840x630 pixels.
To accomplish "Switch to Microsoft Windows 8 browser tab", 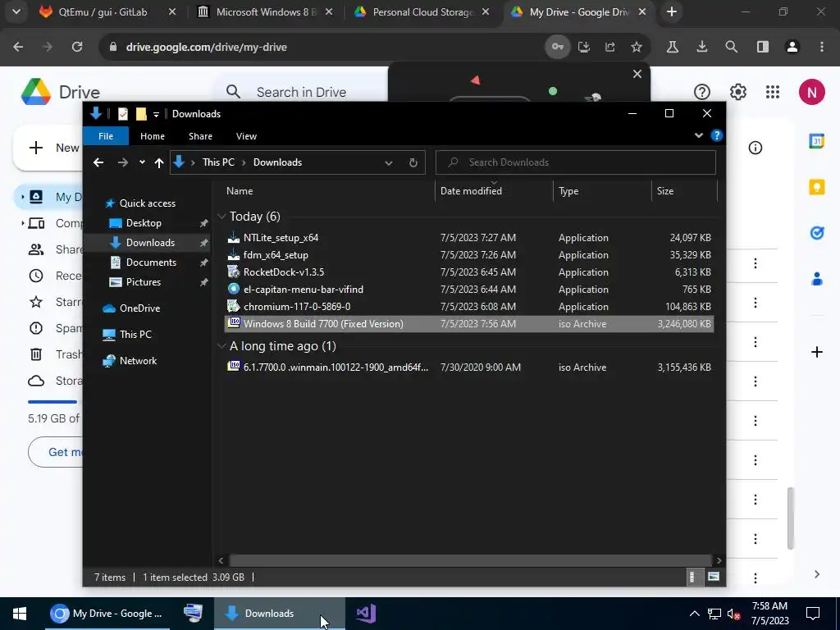I will tap(267, 11).
